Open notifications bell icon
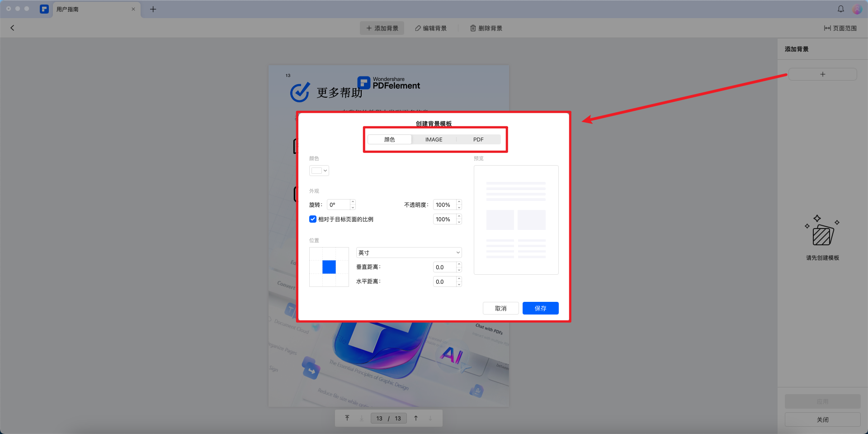 pos(840,9)
